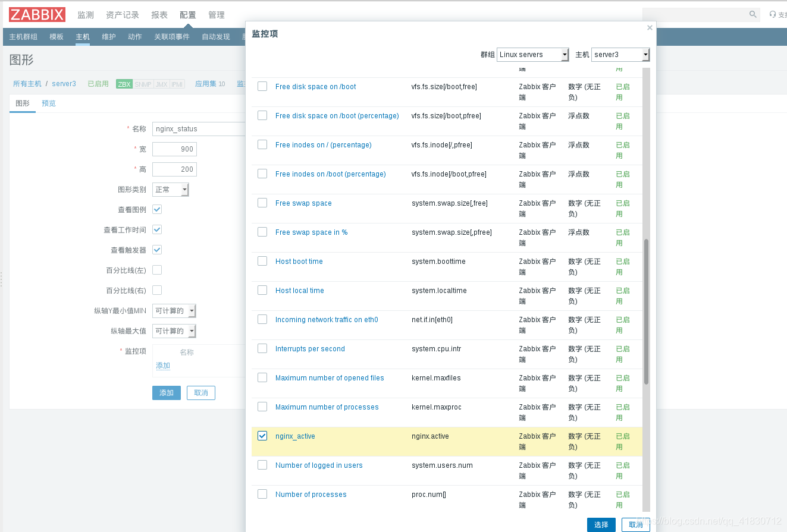Click the 宽 width input field
This screenshot has width=787, height=532.
(x=174, y=149)
